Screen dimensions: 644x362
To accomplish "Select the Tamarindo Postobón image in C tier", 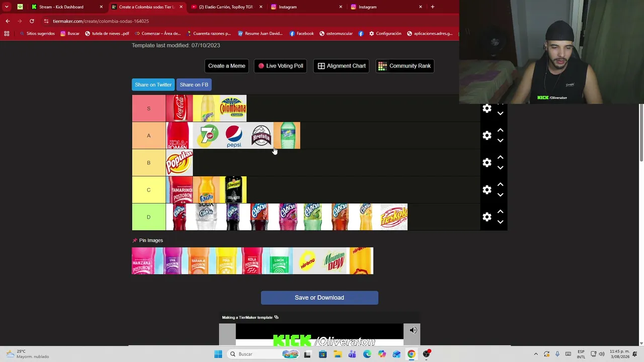I will 179,190.
